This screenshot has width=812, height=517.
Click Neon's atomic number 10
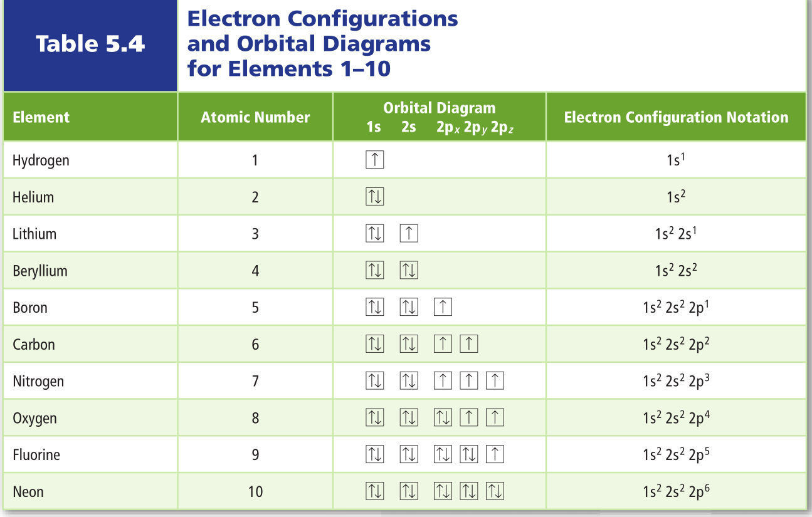(255, 492)
